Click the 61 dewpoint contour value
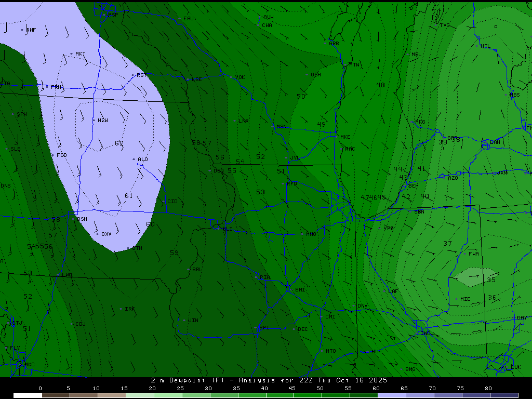Image resolution: width=532 pixels, height=399 pixels. pyautogui.click(x=129, y=195)
